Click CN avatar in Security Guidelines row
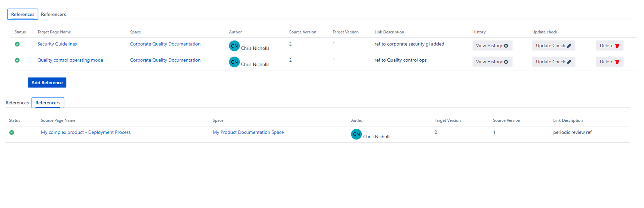This screenshot has height=208, width=644. 234,46
